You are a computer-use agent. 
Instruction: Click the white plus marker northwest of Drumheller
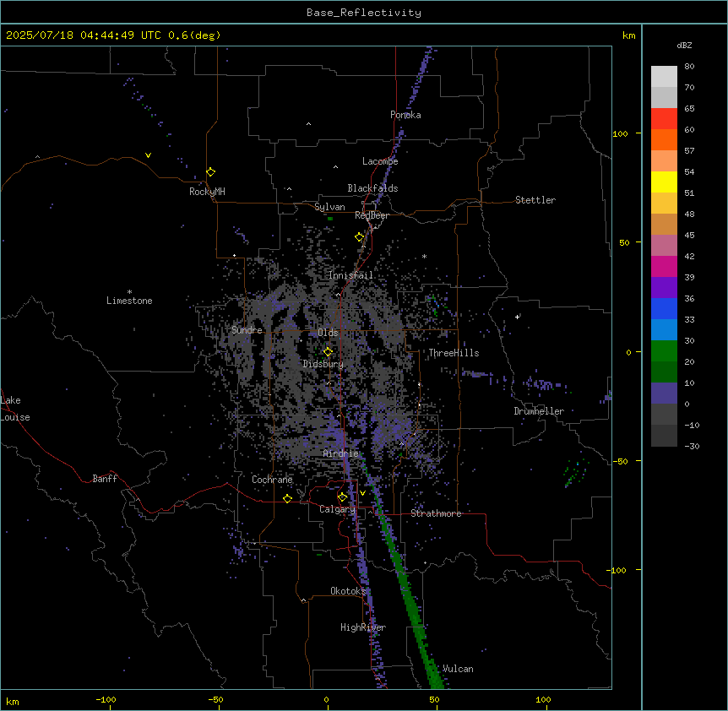(x=517, y=317)
